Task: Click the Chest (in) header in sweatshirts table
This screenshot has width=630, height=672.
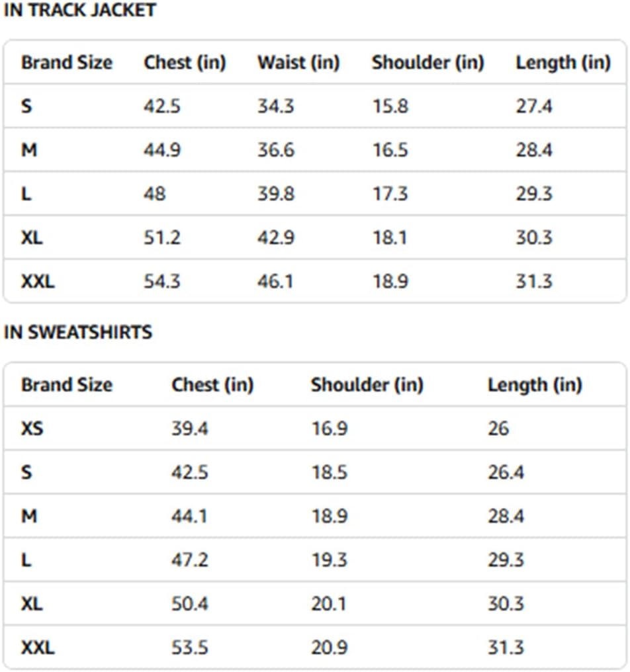Action: coord(212,385)
